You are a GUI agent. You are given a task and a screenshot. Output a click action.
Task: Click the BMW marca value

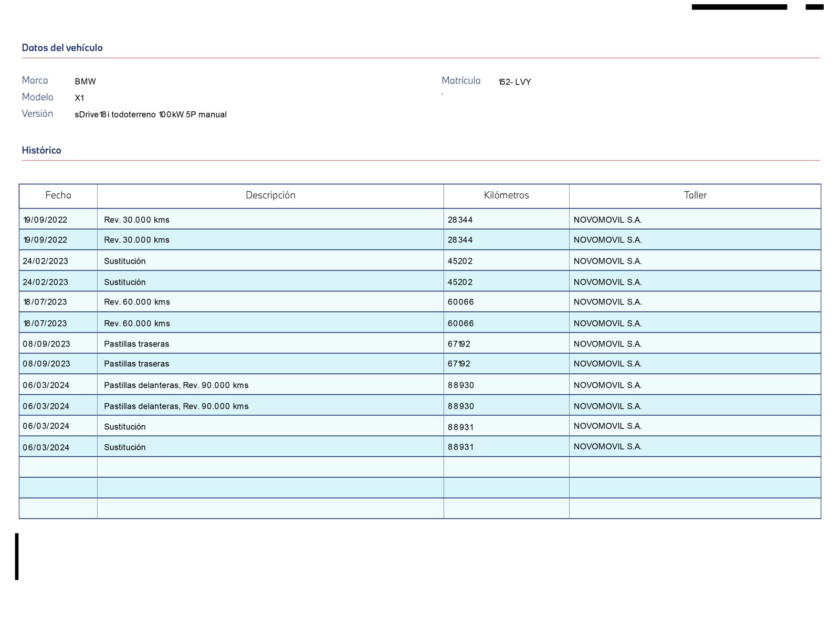coord(85,81)
